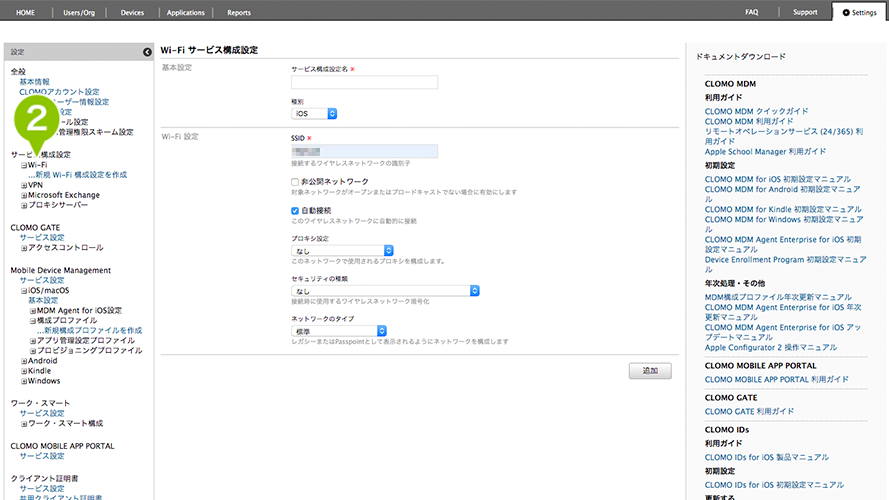The image size is (889, 500).
Task: Expand Microsoft Exchange tree node
Action: tap(24, 196)
